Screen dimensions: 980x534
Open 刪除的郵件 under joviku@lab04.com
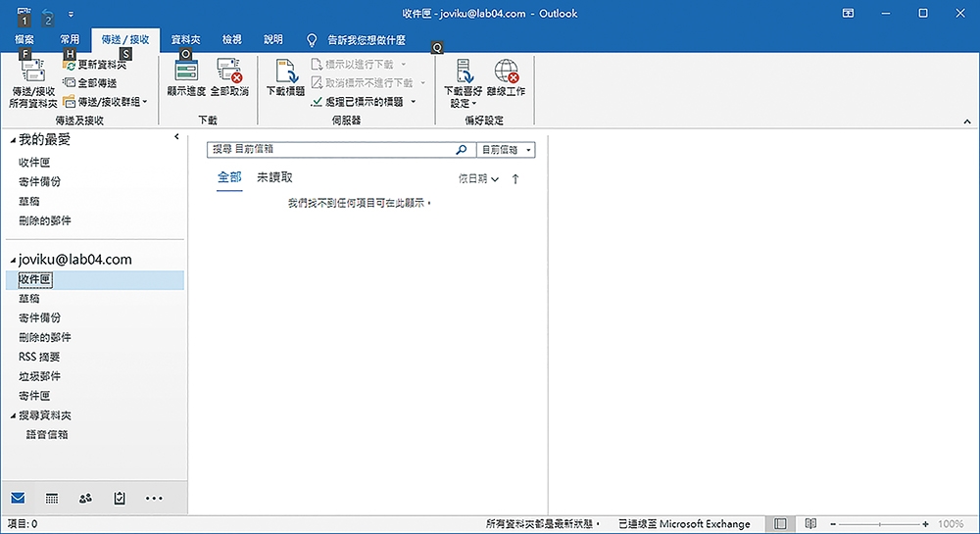pos(45,337)
